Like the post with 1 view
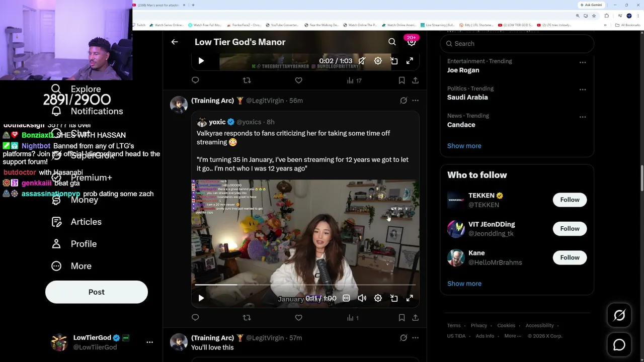 pyautogui.click(x=298, y=318)
